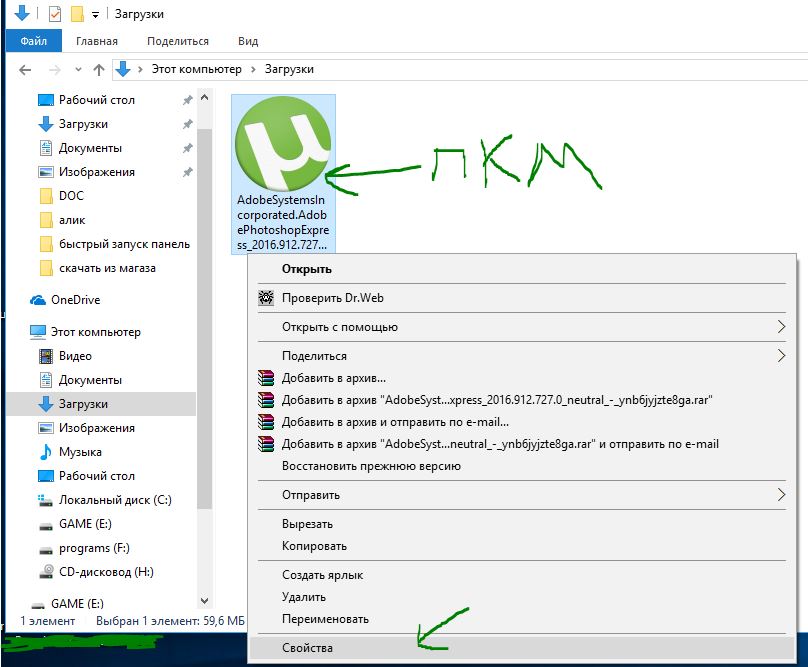This screenshot has height=667, width=808.
Task: Click the properties checkmark icon in title bar
Action: point(55,14)
